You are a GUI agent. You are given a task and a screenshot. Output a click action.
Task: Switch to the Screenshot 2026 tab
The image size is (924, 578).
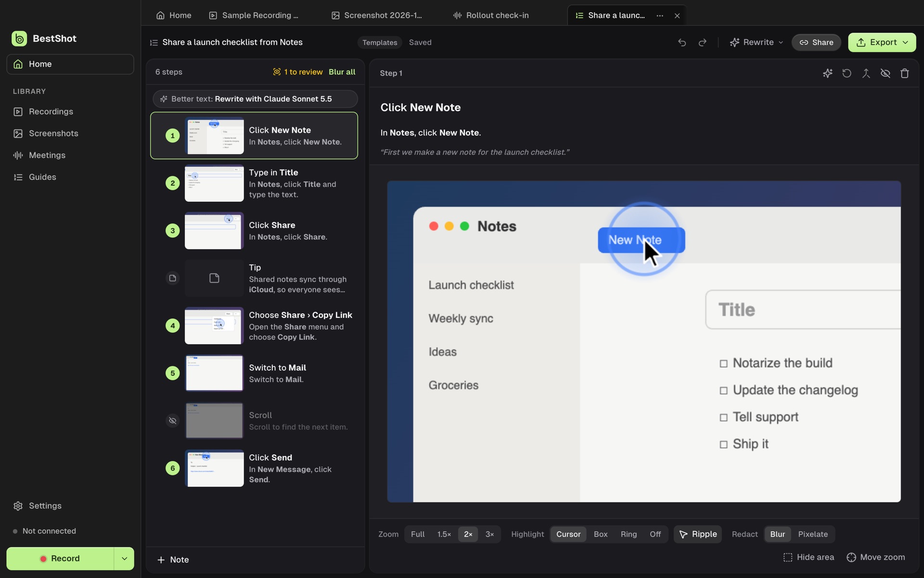(377, 15)
